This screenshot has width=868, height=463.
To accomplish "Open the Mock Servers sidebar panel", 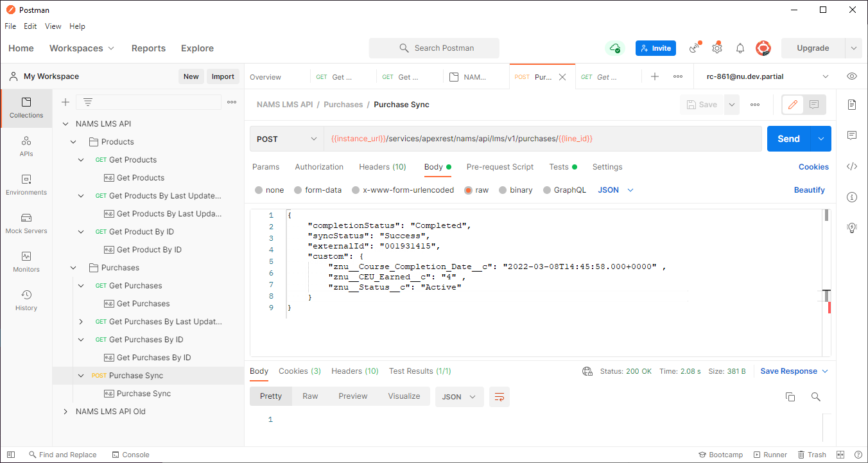I will tap(26, 223).
